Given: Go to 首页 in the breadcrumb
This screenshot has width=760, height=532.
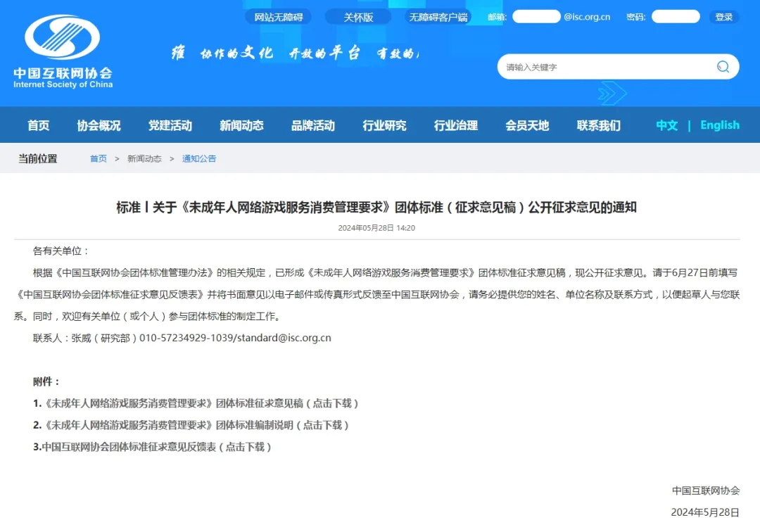Looking at the screenshot, I should 99,158.
